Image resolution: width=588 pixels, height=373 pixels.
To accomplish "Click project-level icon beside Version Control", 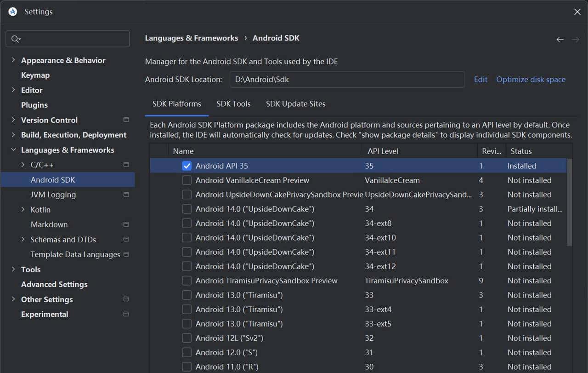I will [126, 120].
